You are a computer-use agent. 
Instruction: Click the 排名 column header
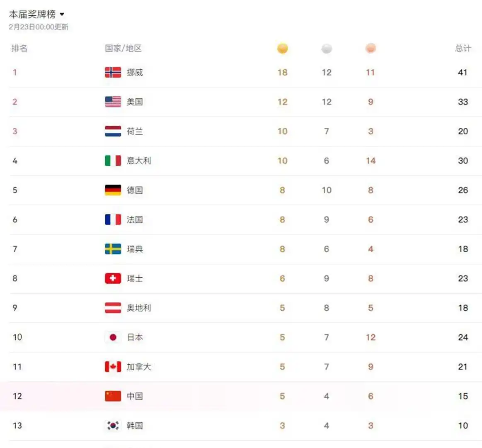pos(19,49)
